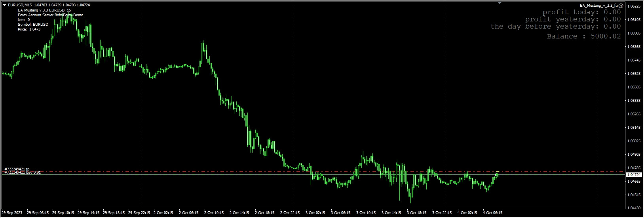Click the '2 Oct 10:15' time axis label
This screenshot has width=644, height=218.
214,213
